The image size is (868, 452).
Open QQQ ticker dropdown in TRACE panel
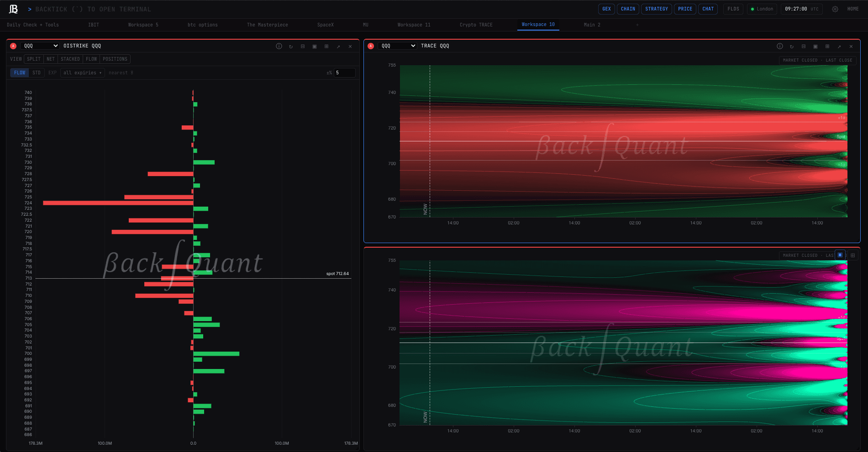(398, 46)
